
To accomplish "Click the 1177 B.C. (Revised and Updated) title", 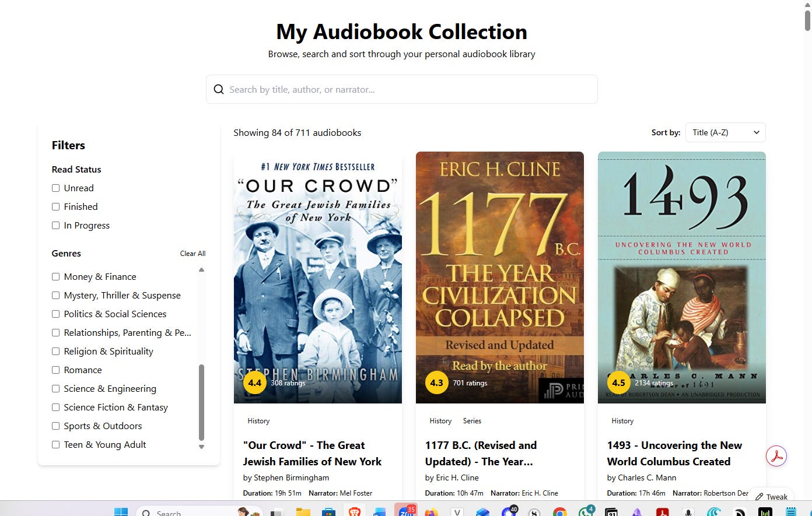I will (481, 453).
